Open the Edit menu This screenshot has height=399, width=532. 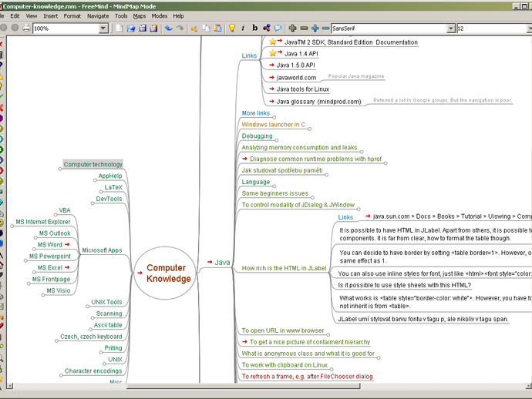[15, 16]
